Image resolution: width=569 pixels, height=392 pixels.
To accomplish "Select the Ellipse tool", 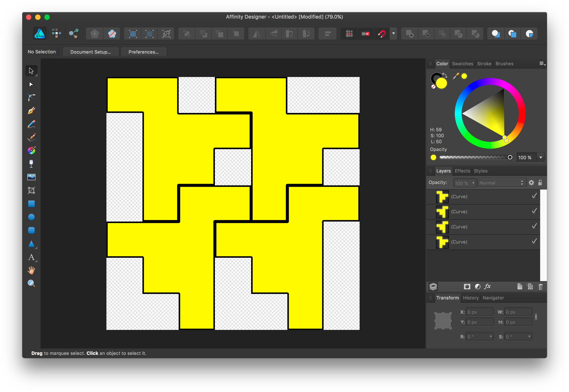I will pyautogui.click(x=31, y=217).
